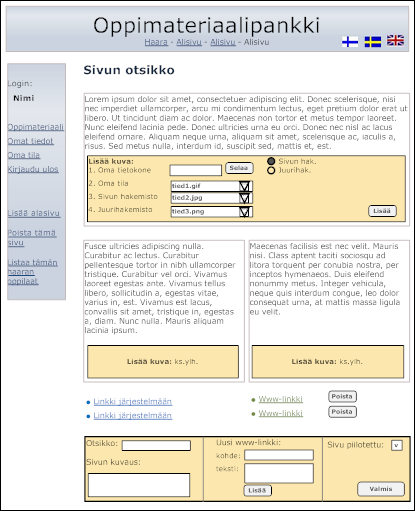Click the Sivun kuvaus text area
Screen dimensions: 415x511
(x=139, y=485)
